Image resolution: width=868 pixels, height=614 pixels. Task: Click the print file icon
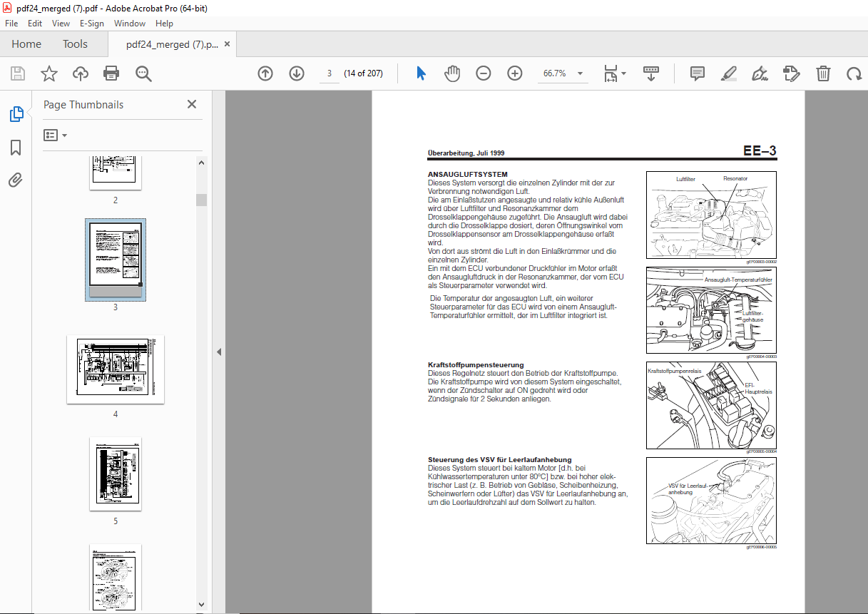click(111, 73)
